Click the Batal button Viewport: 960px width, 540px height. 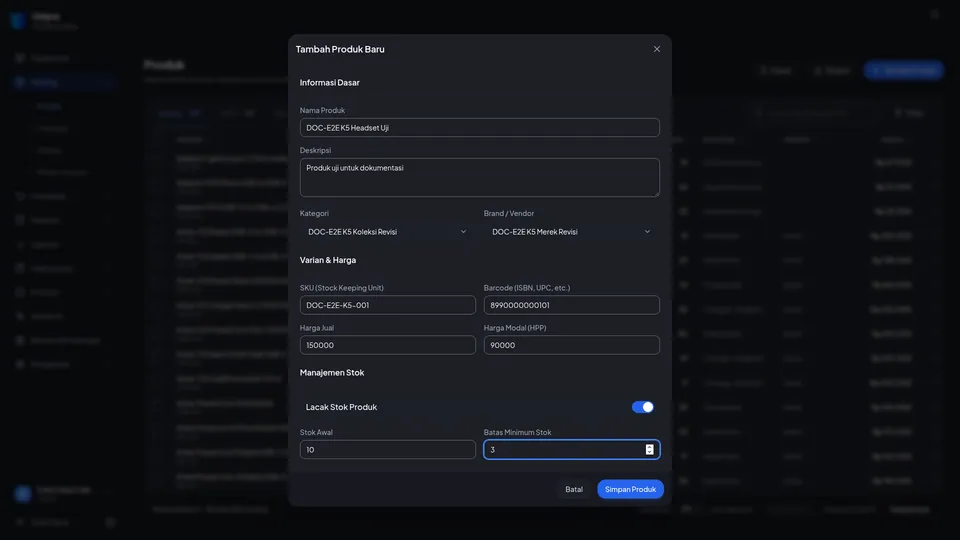574,489
